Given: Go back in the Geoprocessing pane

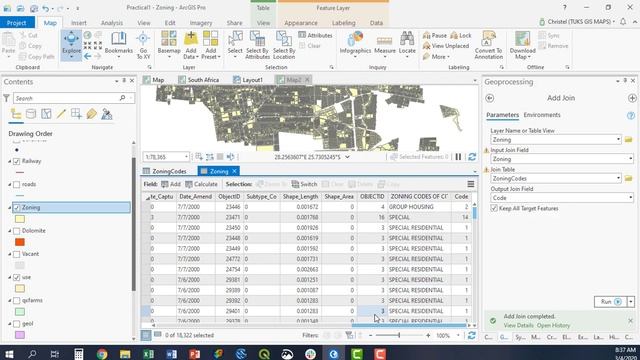Looking at the screenshot, I should pyautogui.click(x=490, y=98).
